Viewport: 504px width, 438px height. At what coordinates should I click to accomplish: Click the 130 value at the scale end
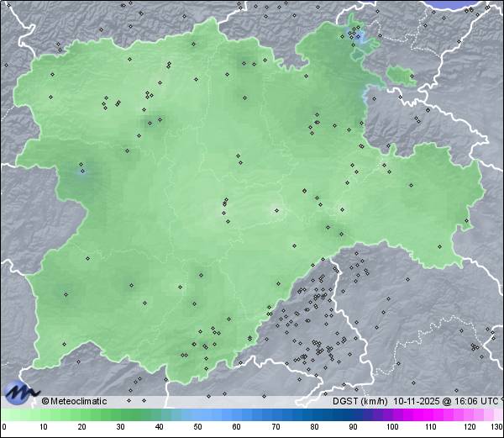(496, 428)
